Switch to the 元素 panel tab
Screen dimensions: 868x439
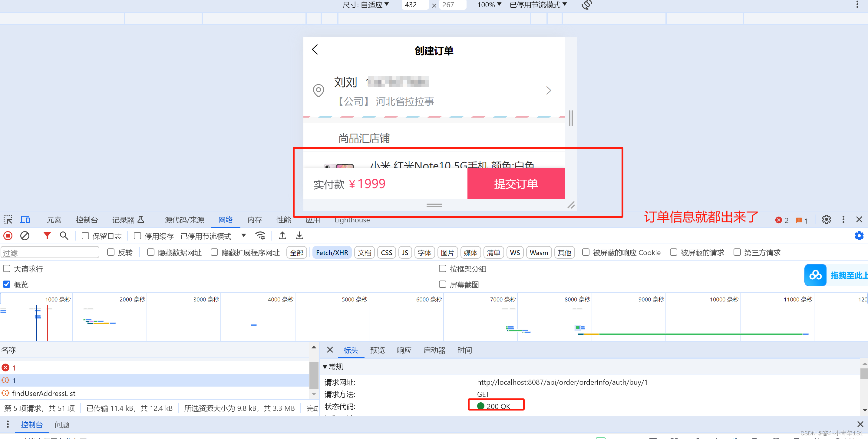click(x=54, y=220)
